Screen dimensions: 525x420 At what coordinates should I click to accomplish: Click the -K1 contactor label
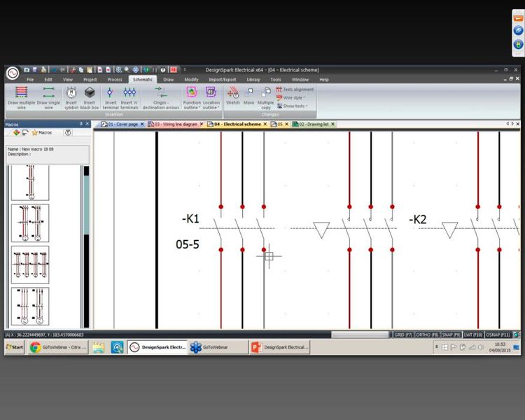tap(190, 219)
